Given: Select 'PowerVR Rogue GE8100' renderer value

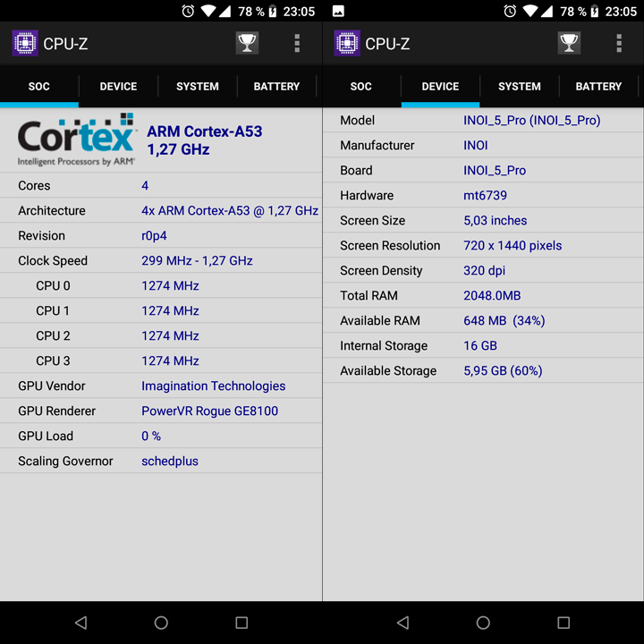Looking at the screenshot, I should click(x=210, y=411).
